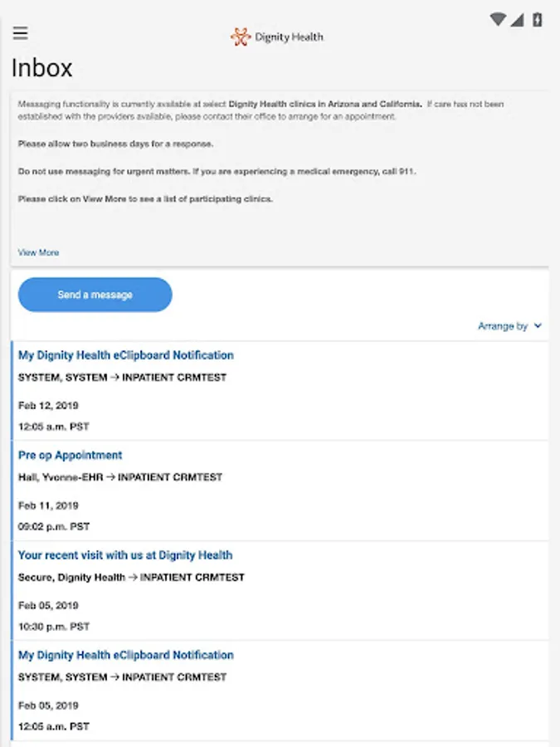The image size is (560, 747).
Task: Tap the Wi-Fi status icon
Action: pyautogui.click(x=498, y=19)
